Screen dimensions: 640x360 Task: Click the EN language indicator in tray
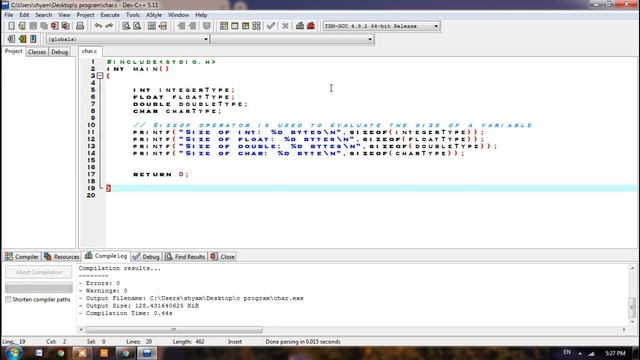(x=567, y=352)
